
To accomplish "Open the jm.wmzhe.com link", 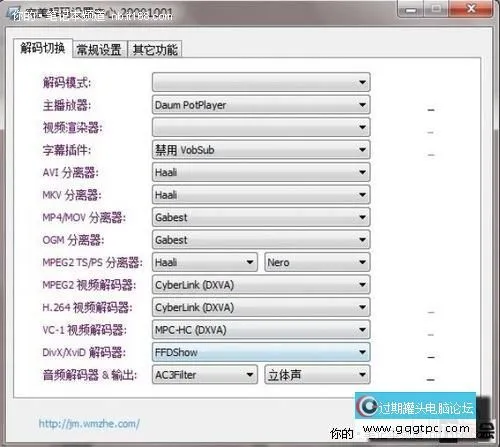I will pos(89,424).
